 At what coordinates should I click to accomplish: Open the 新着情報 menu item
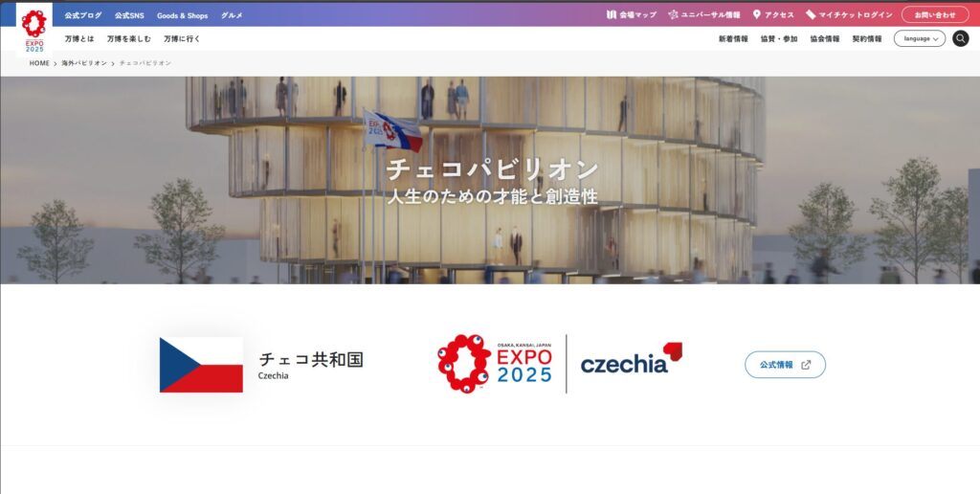(x=733, y=38)
